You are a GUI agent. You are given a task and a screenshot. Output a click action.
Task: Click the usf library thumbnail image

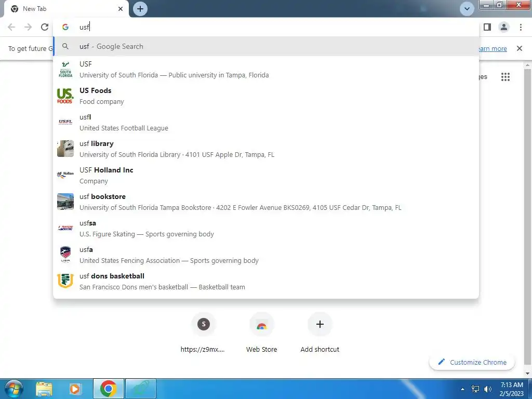coord(65,149)
